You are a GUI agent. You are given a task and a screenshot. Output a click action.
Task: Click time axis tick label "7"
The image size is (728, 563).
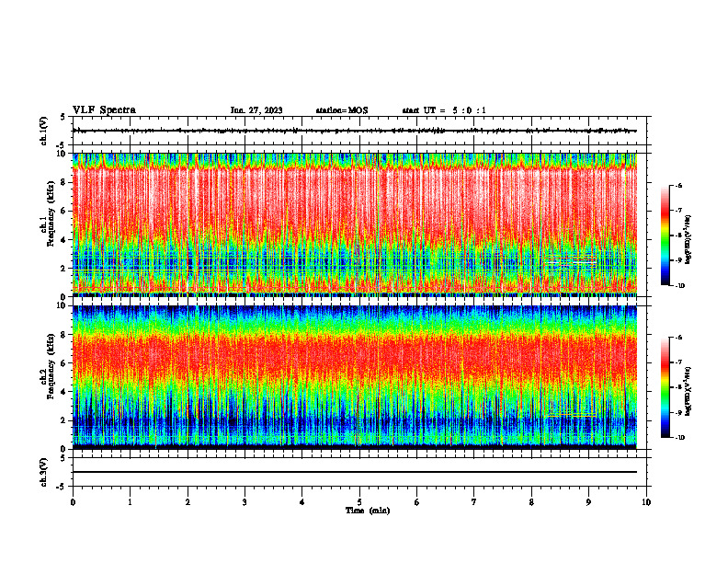click(x=474, y=502)
